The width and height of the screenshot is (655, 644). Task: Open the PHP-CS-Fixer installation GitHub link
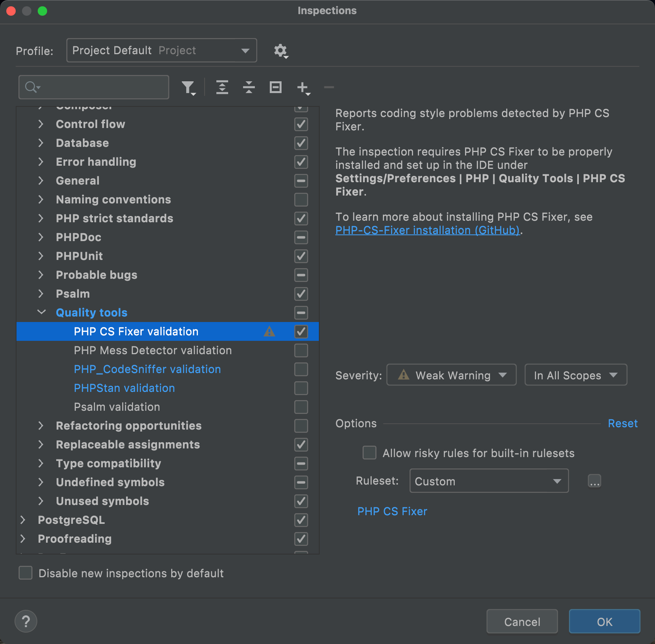(x=427, y=230)
